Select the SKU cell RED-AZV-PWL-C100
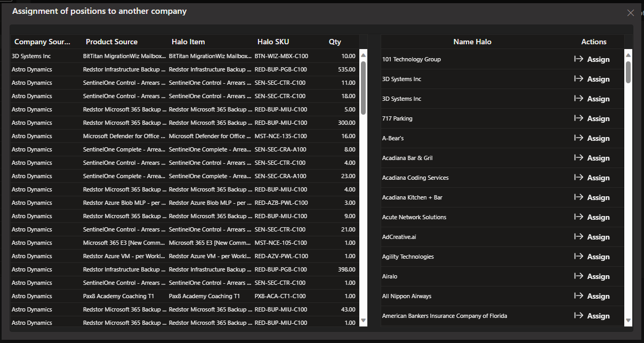Screen dimensions: 644x343 click(x=281, y=256)
